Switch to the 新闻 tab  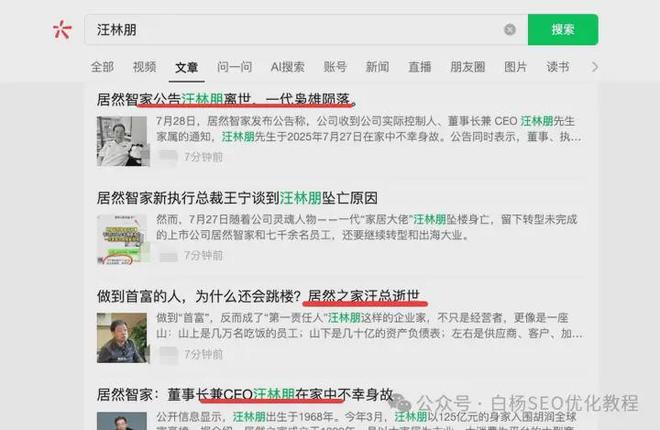[377, 67]
